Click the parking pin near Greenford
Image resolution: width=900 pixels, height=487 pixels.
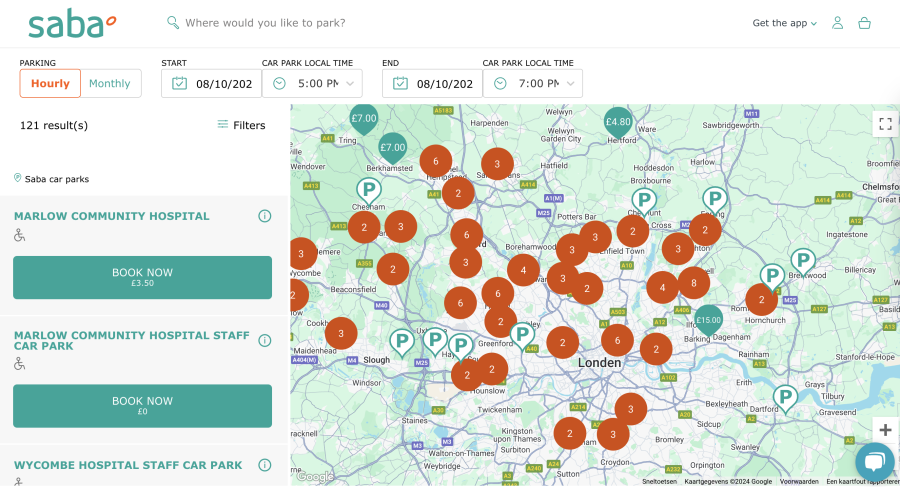(522, 336)
